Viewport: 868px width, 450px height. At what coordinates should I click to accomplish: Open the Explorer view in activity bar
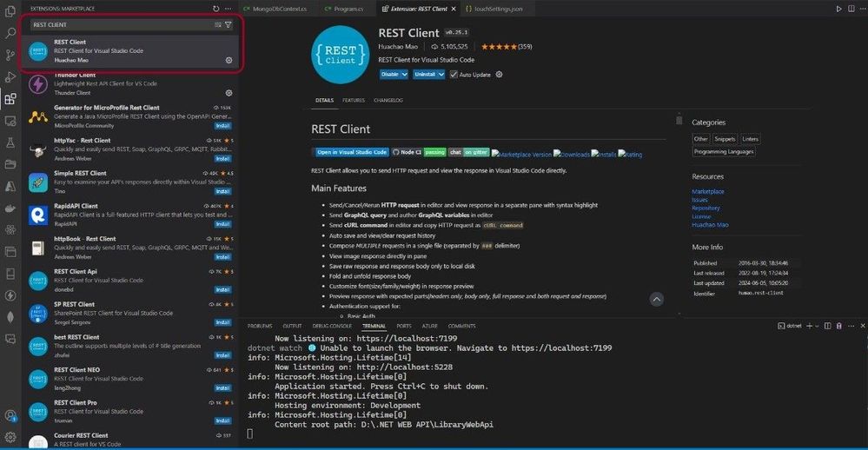tap(10, 11)
